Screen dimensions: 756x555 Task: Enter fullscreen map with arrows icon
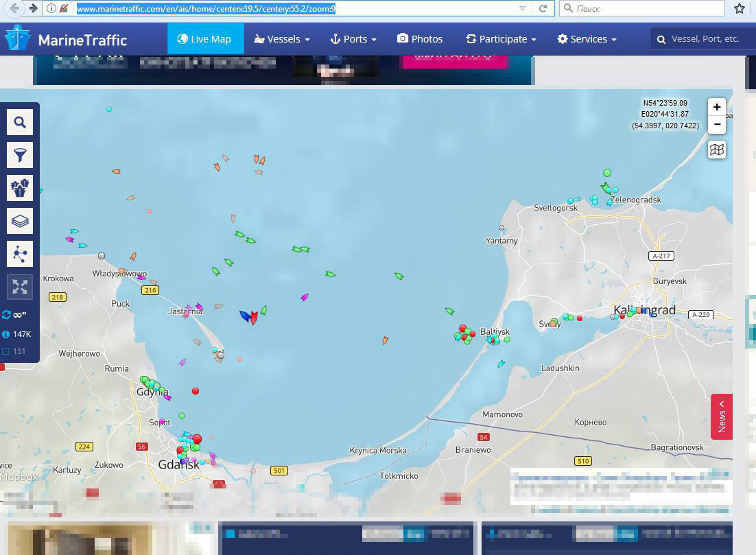tap(20, 287)
